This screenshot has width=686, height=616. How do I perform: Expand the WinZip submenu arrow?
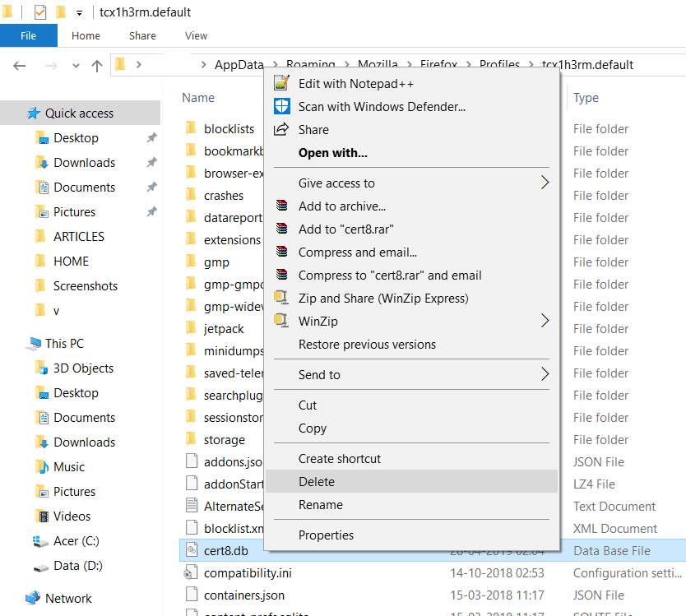[x=544, y=322]
